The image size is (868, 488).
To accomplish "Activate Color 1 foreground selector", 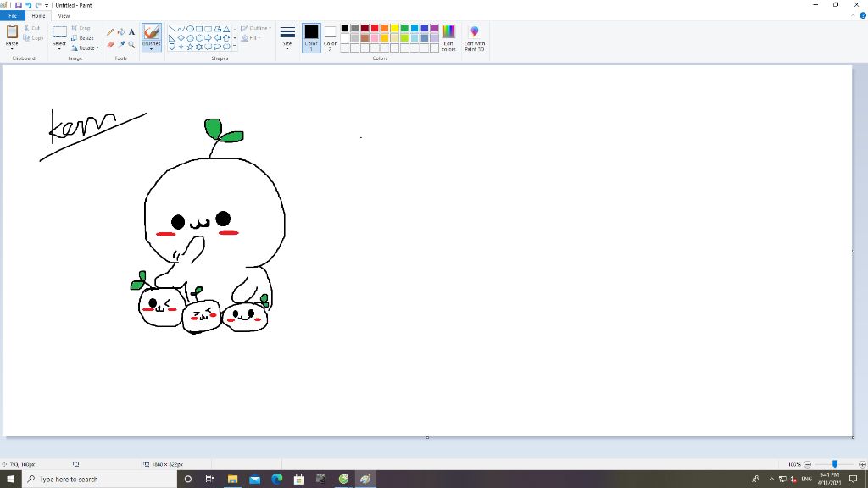I will click(311, 37).
